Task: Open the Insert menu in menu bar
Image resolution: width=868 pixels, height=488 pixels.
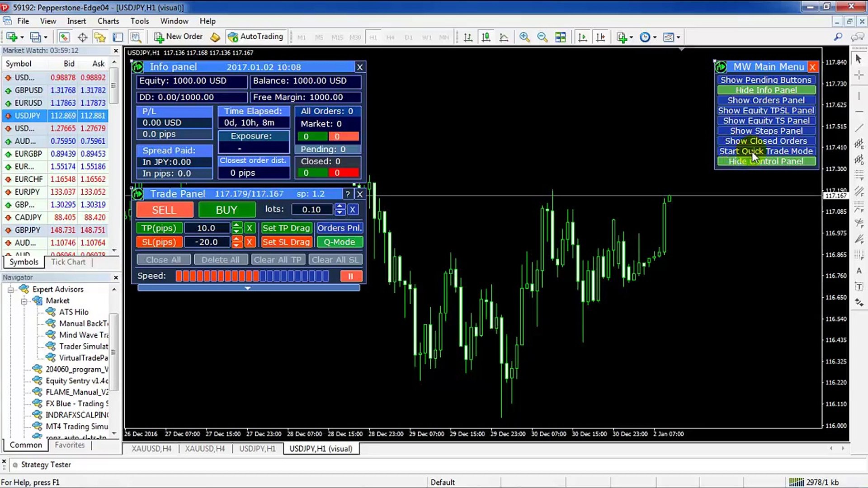Action: (x=76, y=21)
